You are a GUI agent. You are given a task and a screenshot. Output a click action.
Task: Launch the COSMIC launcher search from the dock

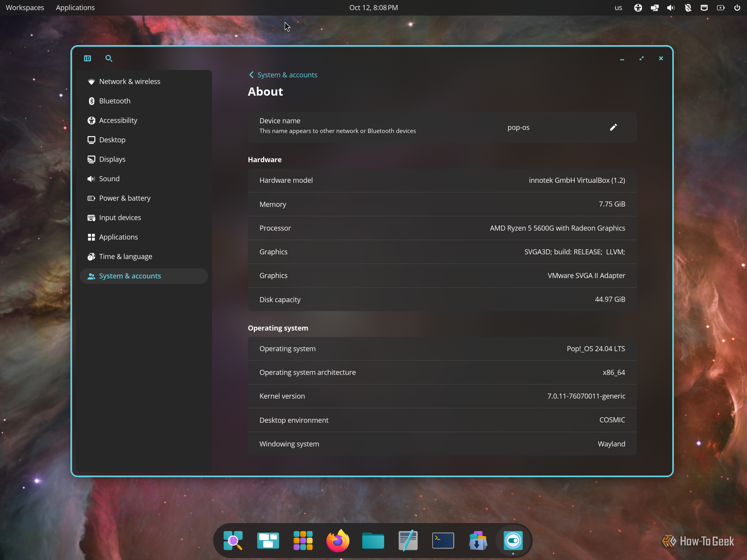coord(233,541)
